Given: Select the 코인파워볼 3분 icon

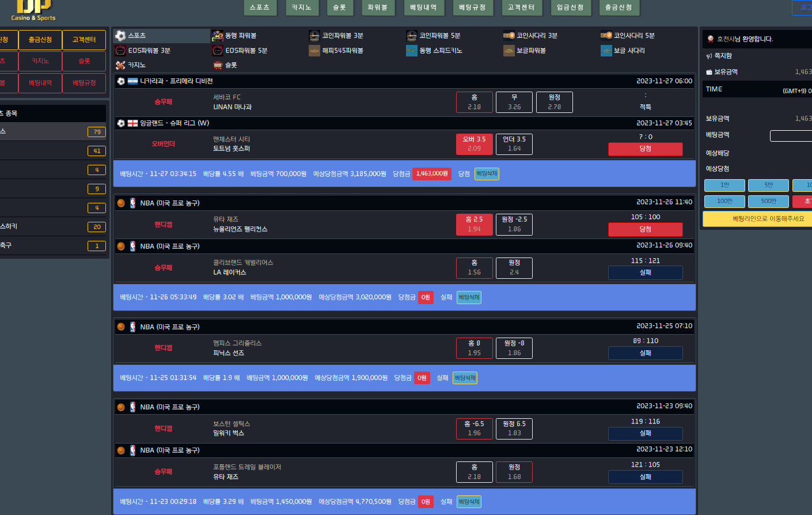Looking at the screenshot, I should [x=314, y=36].
